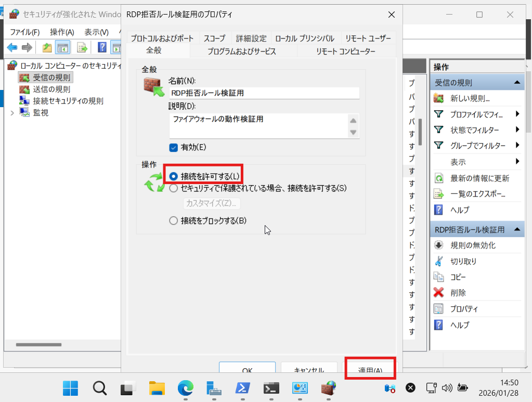Select 接続セキュリティの規則 tree node
This screenshot has width=532, height=402.
pos(68,101)
